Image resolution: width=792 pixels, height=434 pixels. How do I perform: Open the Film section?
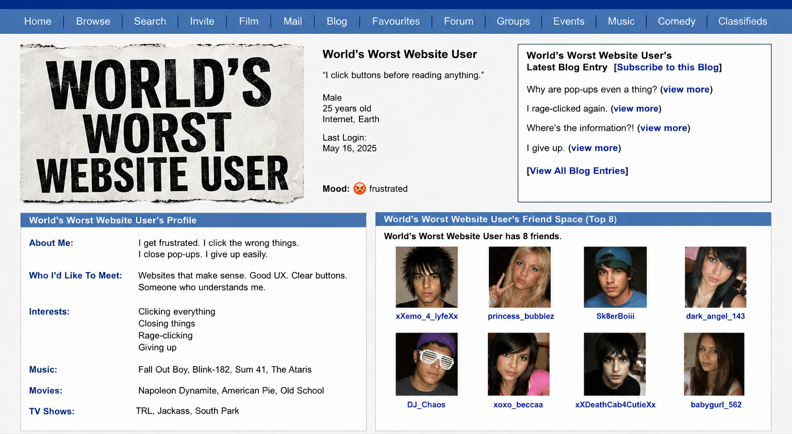tap(249, 21)
